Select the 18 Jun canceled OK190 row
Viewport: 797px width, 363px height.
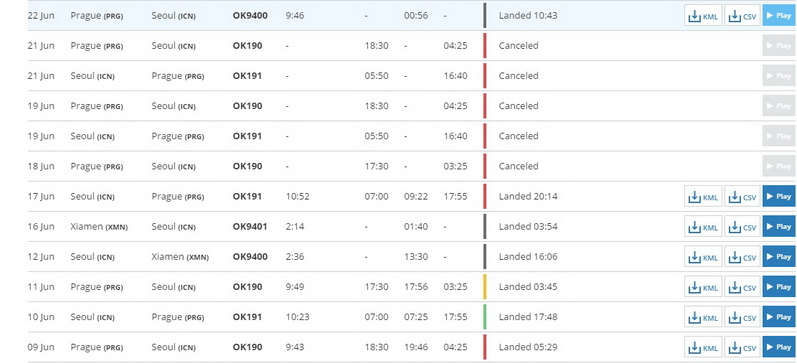click(412, 166)
